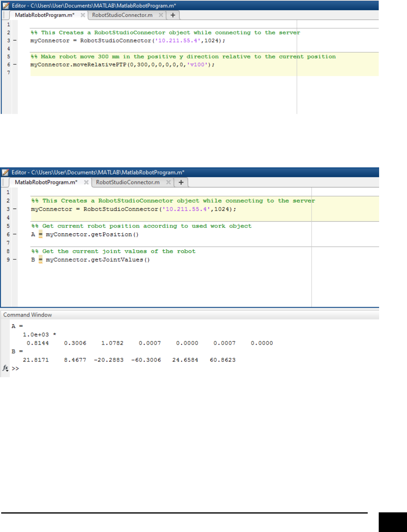Click the fx function browser icon

click(x=5, y=368)
